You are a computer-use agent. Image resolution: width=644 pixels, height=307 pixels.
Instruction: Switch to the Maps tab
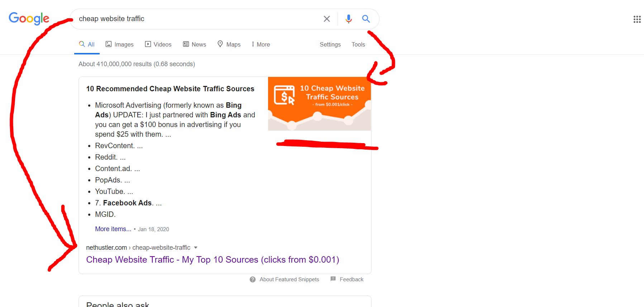pos(229,44)
